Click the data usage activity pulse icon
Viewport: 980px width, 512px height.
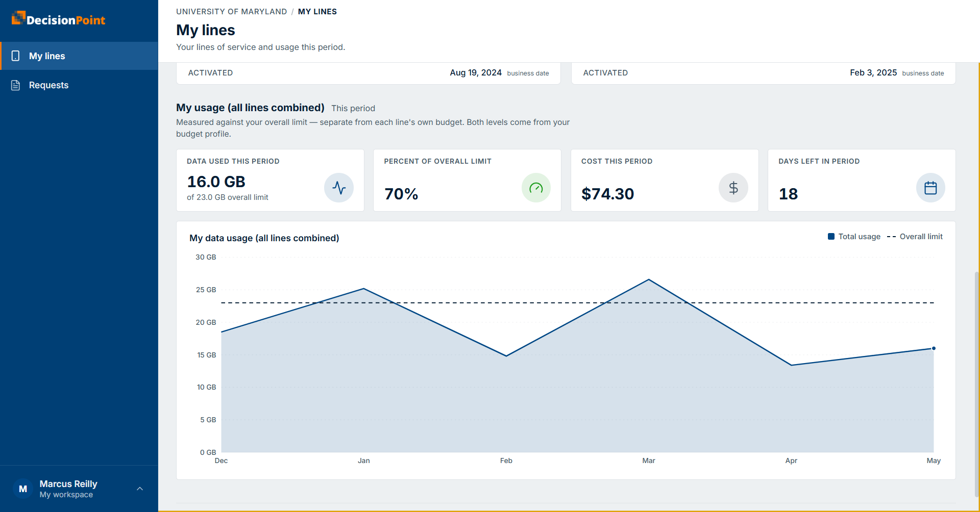click(339, 188)
